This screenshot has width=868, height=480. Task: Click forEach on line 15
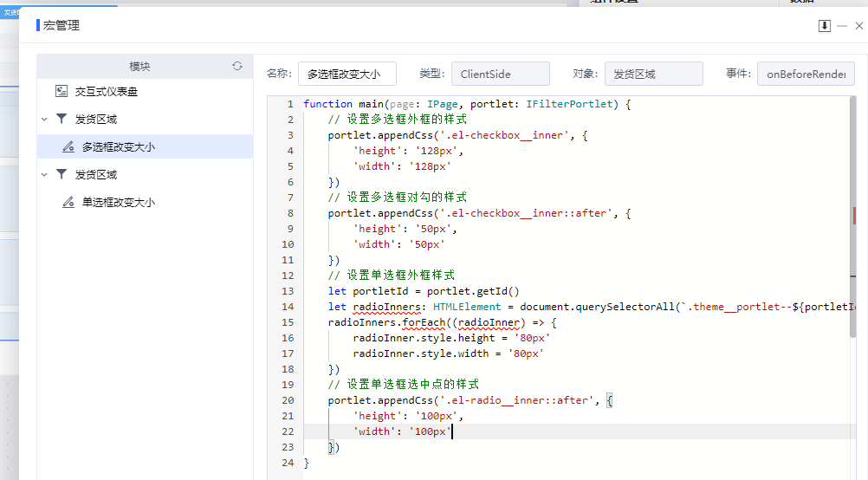coord(424,322)
